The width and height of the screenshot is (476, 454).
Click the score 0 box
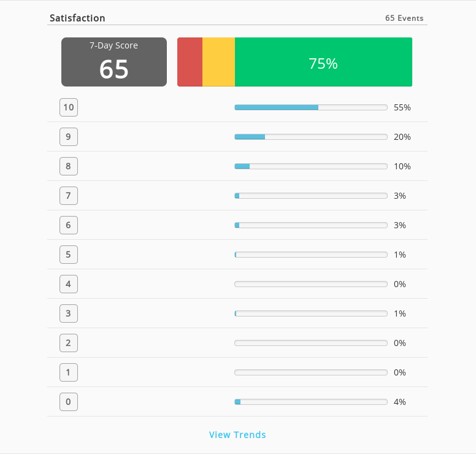pyautogui.click(x=69, y=402)
